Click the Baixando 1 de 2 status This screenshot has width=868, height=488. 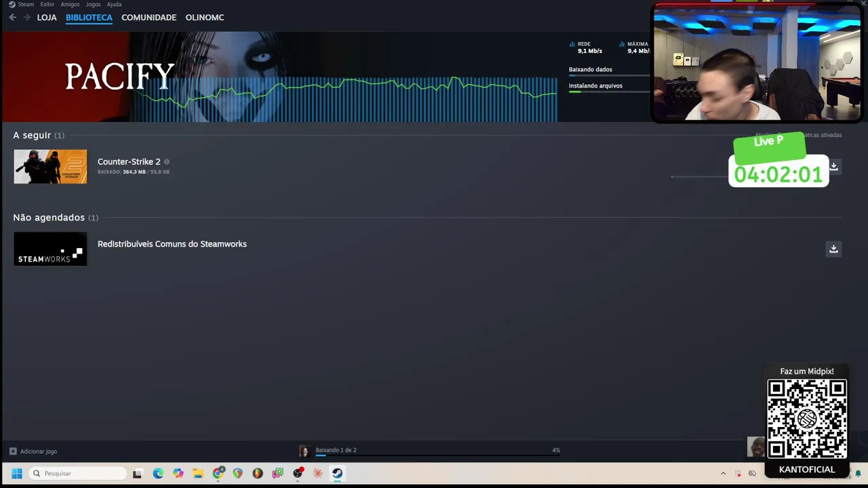point(336,450)
